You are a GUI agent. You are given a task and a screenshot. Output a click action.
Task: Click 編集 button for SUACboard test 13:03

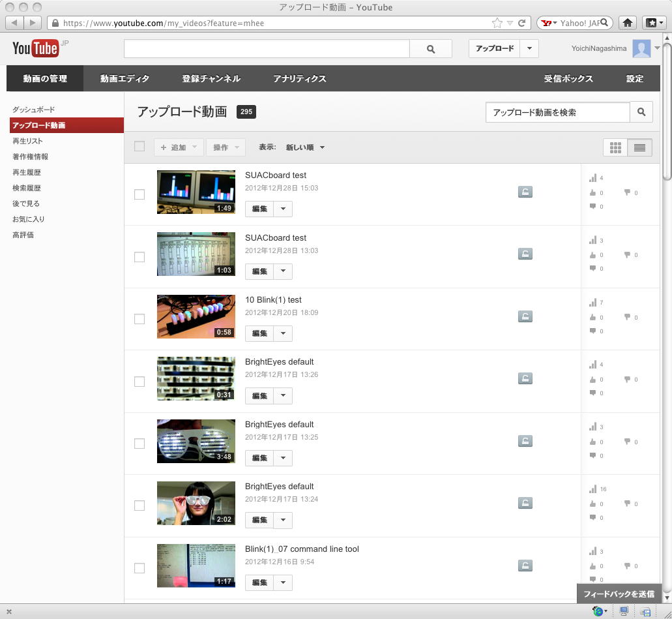click(x=259, y=271)
